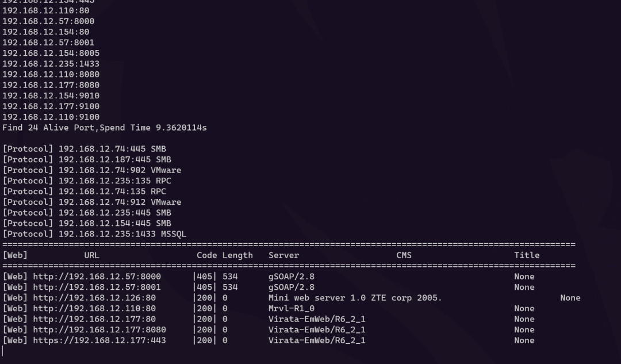Click the "Server" column header

coord(283,255)
